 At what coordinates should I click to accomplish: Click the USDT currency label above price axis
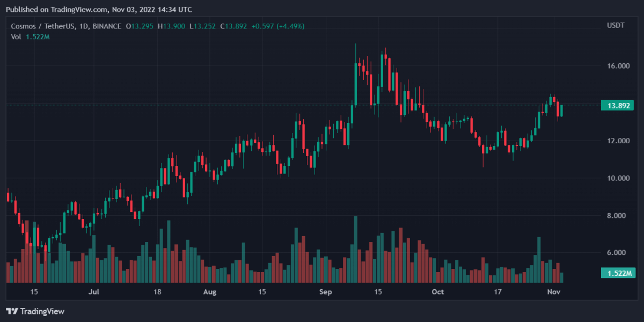[615, 26]
